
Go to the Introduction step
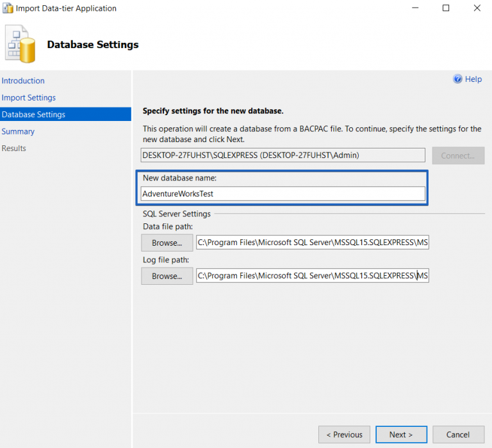(23, 81)
